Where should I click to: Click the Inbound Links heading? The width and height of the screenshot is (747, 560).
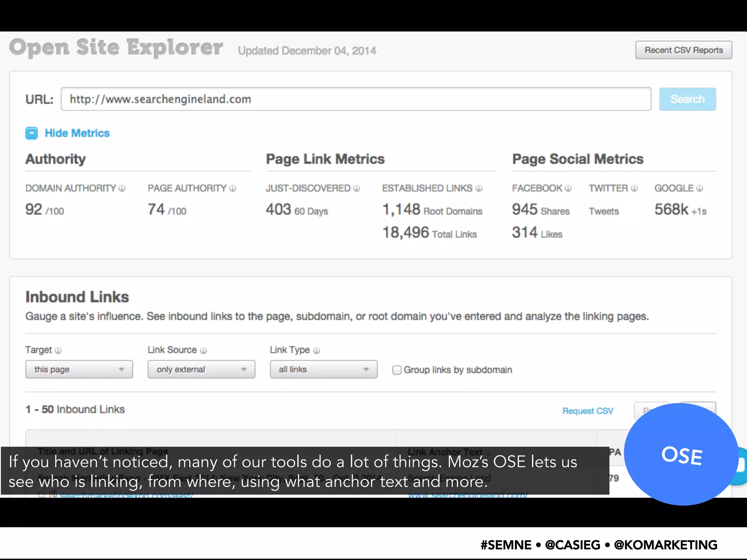click(x=77, y=297)
